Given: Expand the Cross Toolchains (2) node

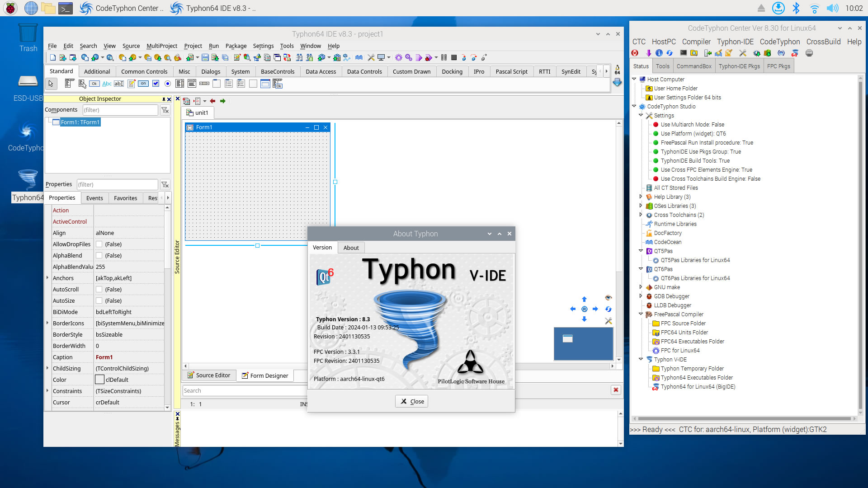Looking at the screenshot, I should coord(641,215).
